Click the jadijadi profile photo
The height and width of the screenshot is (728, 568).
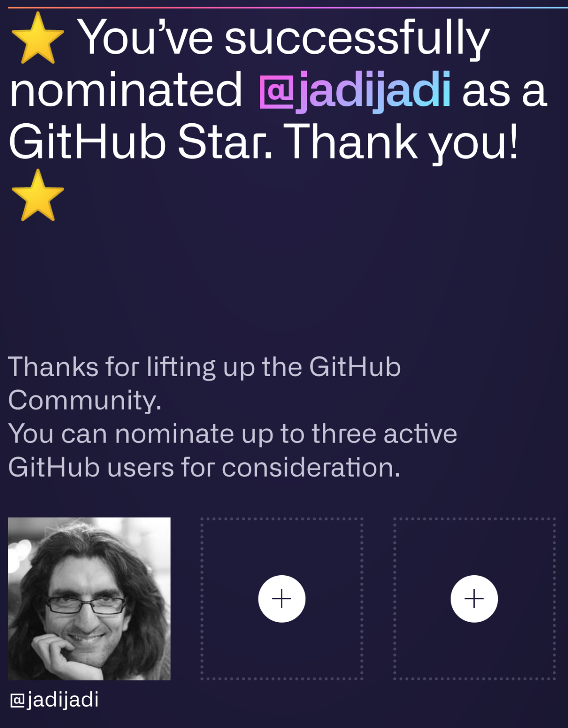tap(89, 598)
